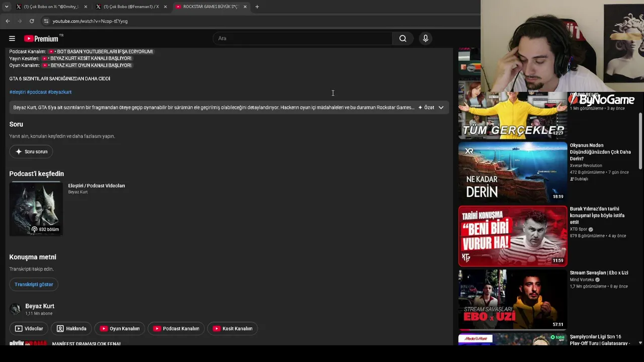The width and height of the screenshot is (644, 362).
Task: Open Burak Yılmaz'dan tarihi konuşma video title
Action: click(597, 215)
